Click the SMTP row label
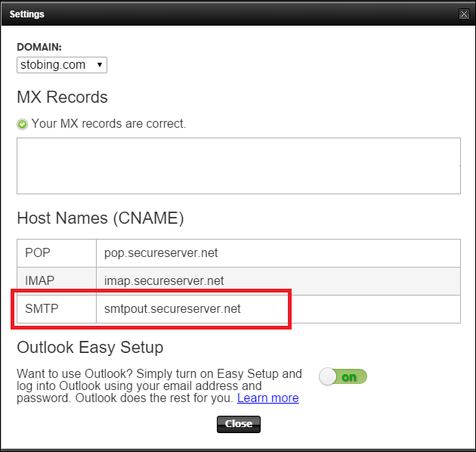 coord(42,308)
